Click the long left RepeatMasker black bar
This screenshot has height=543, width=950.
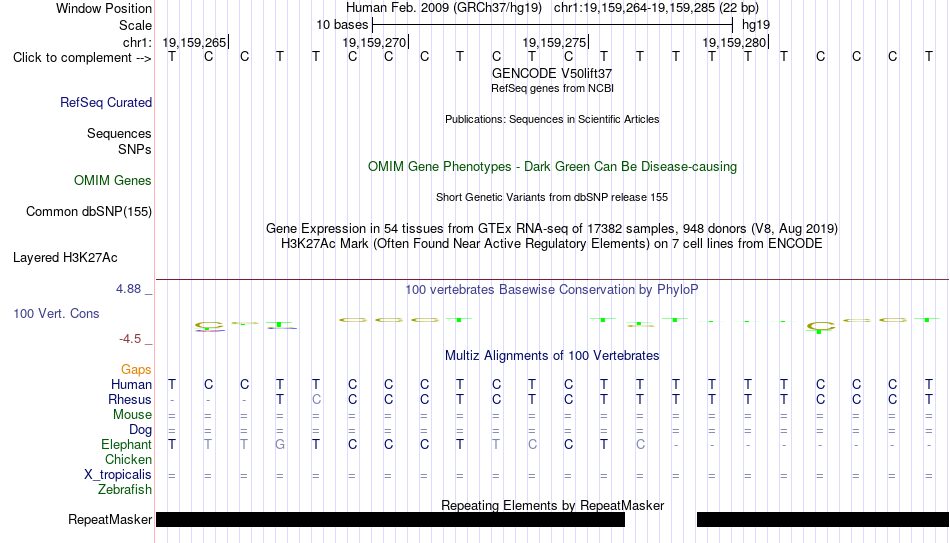(x=390, y=519)
